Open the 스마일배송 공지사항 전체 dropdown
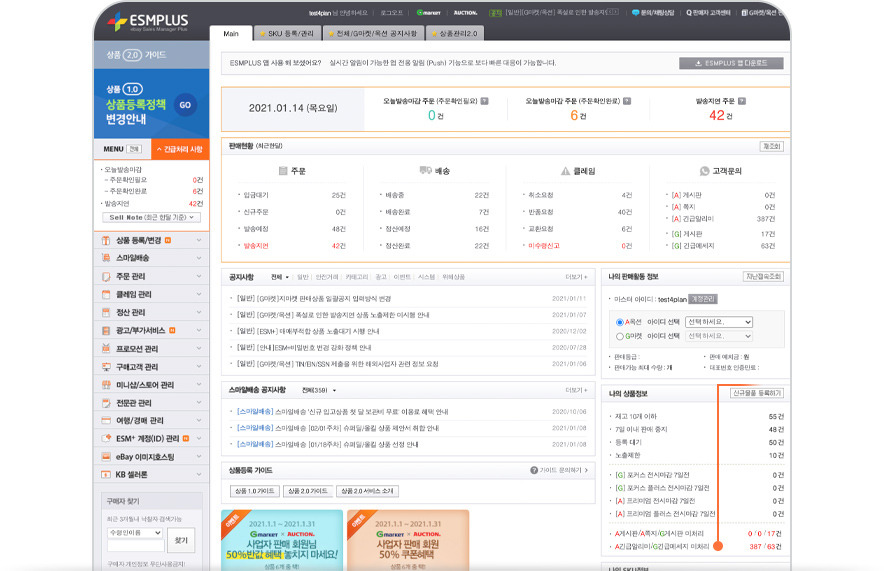Viewport: 884px width, 571px height. point(319,390)
